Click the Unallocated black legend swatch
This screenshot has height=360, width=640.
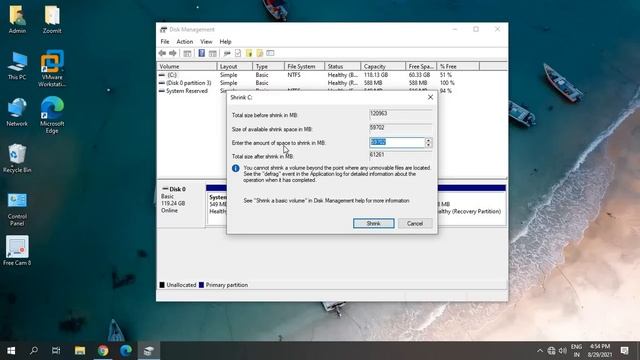click(x=162, y=285)
